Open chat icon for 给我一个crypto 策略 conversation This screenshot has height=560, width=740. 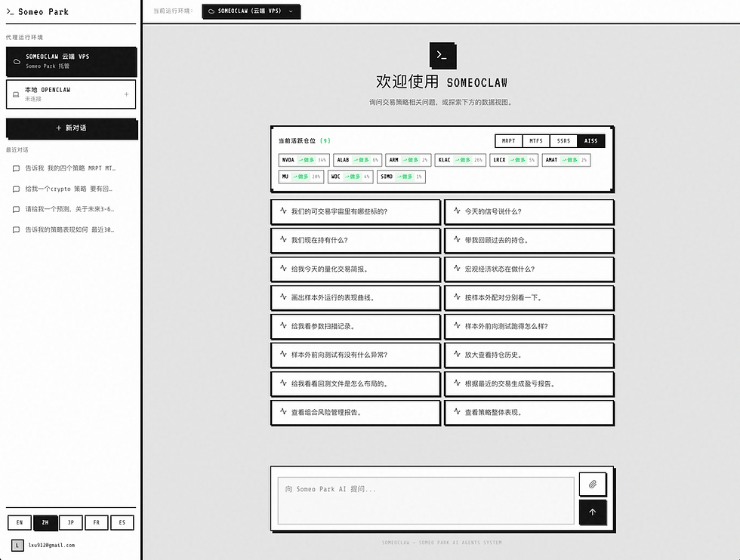tap(16, 189)
